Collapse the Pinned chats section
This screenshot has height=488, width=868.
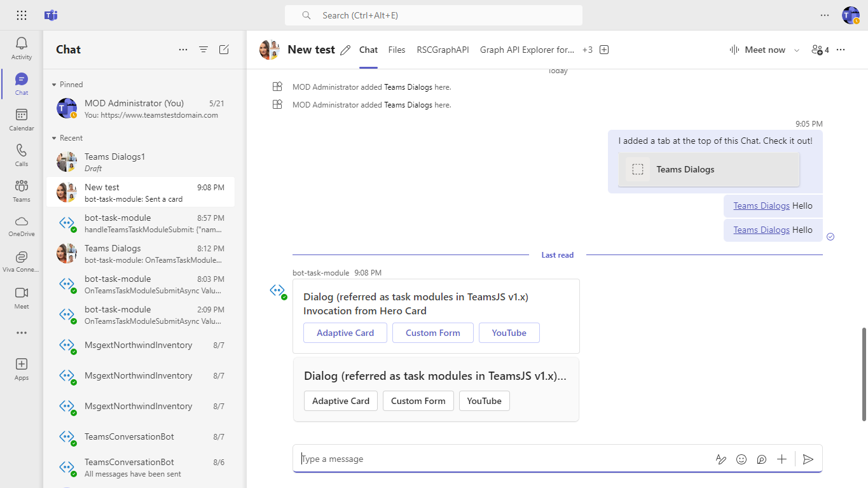click(x=54, y=85)
